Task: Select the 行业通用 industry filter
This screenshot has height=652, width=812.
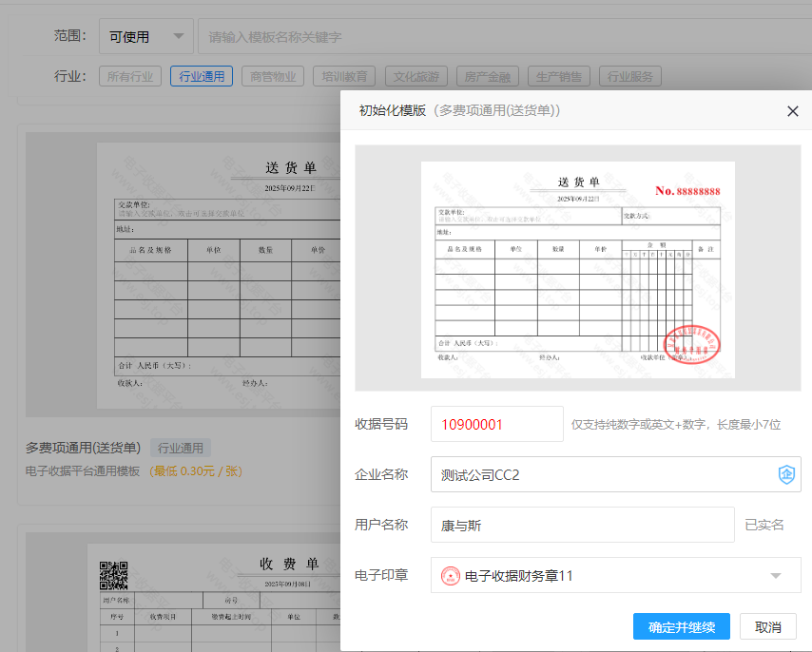Action: [x=202, y=77]
